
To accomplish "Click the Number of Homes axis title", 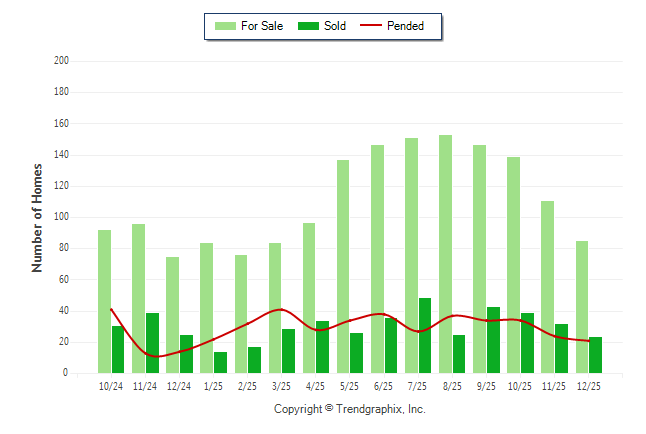I will point(37,217).
